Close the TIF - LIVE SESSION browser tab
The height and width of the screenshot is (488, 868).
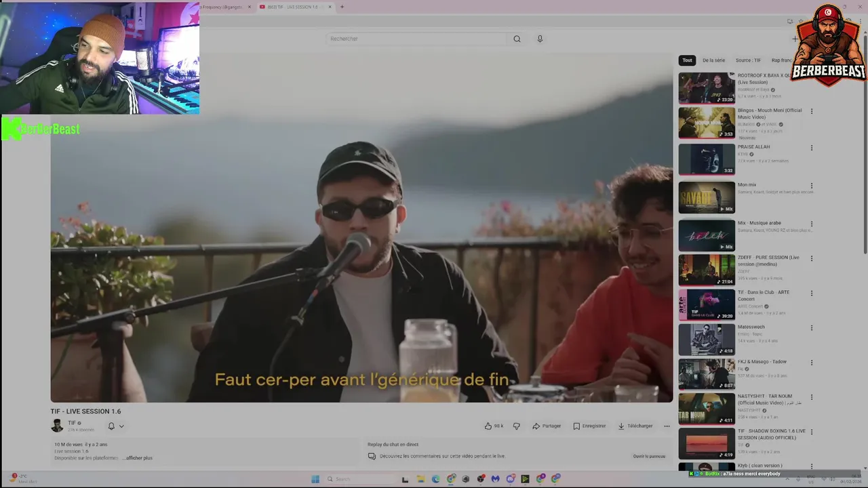(x=330, y=7)
